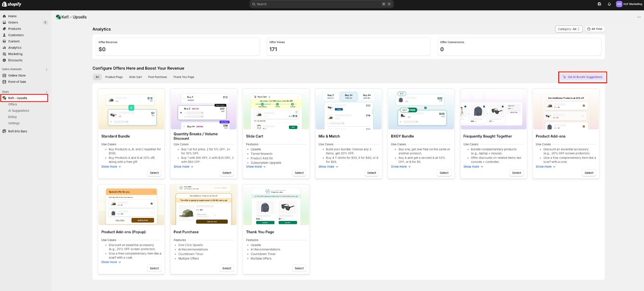644x291 pixels.
Task: Open Orders from the sidebar
Action: [x=13, y=23]
